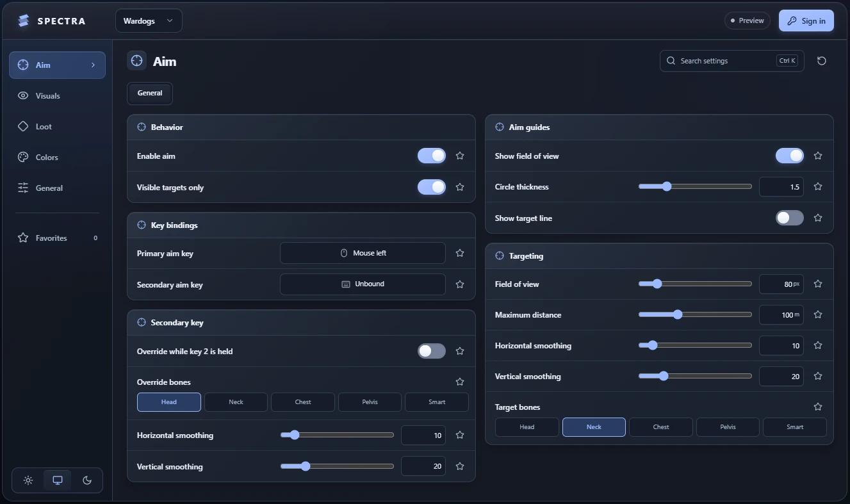This screenshot has width=850, height=504.
Task: Open Visuals section in sidebar
Action: [x=57, y=96]
